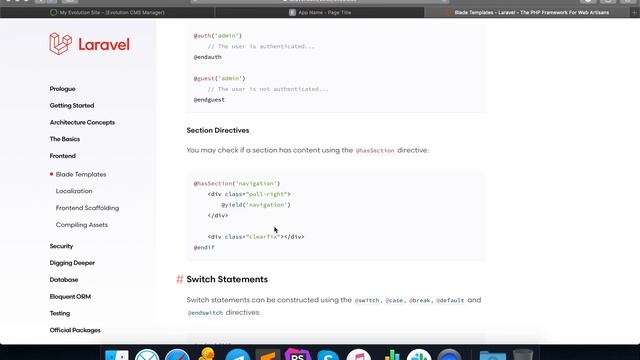The image size is (640, 360).
Task: Collapse the Frontend sidebar section
Action: pyautogui.click(x=62, y=156)
